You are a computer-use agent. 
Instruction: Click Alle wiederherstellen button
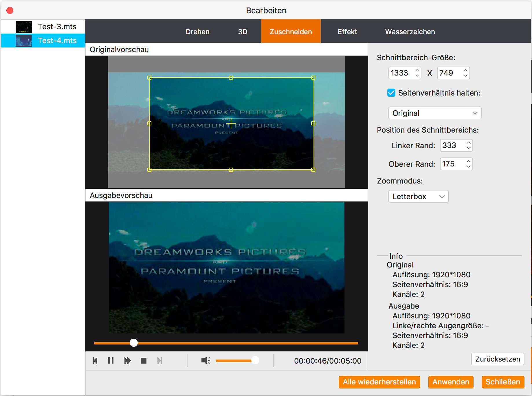click(x=379, y=382)
